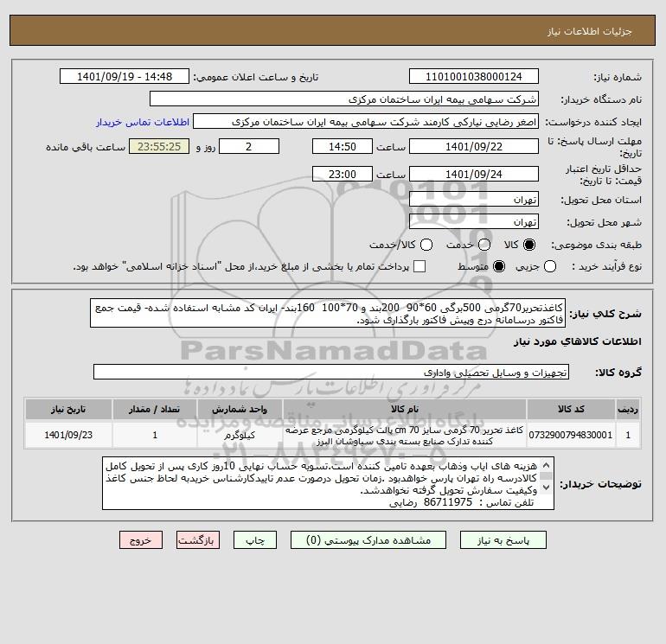Click the product name cell کاغذ تحریر 70 گرمی
Image resolution: width=666 pixels, height=644 pixels.
(x=405, y=435)
